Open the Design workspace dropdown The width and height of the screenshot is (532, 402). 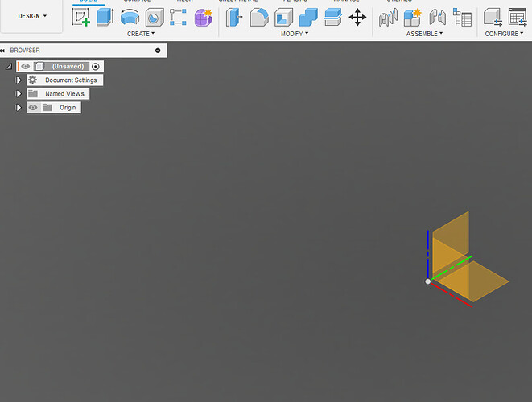point(32,16)
